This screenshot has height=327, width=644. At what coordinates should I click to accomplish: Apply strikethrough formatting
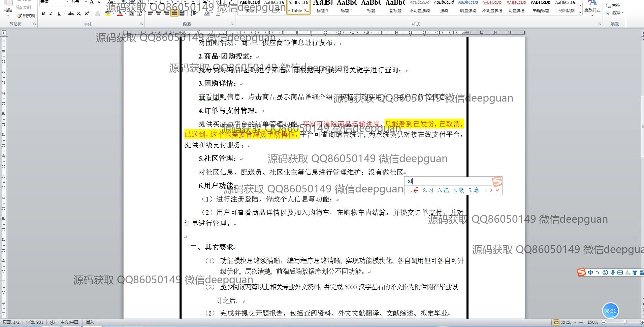click(x=71, y=13)
